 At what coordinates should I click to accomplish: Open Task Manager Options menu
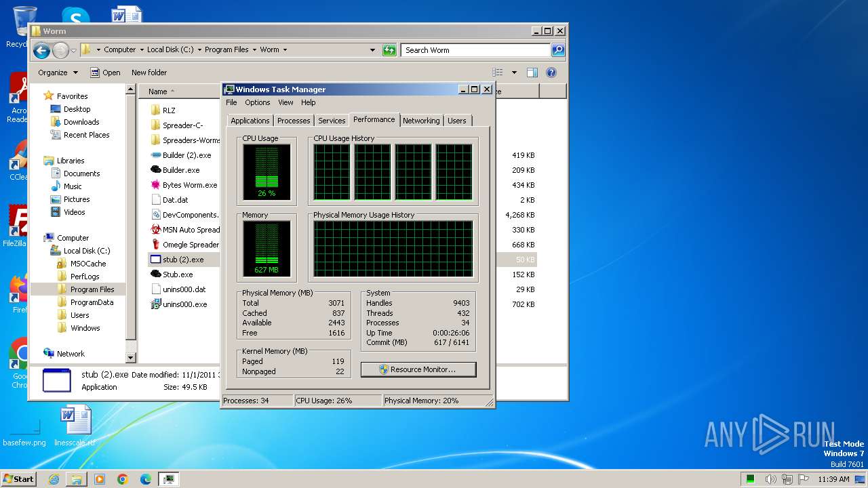(x=258, y=102)
